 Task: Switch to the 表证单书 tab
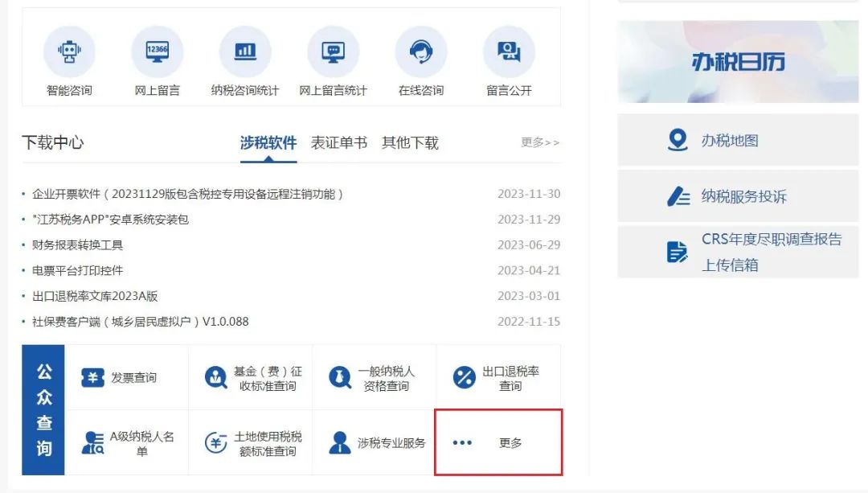point(338,143)
